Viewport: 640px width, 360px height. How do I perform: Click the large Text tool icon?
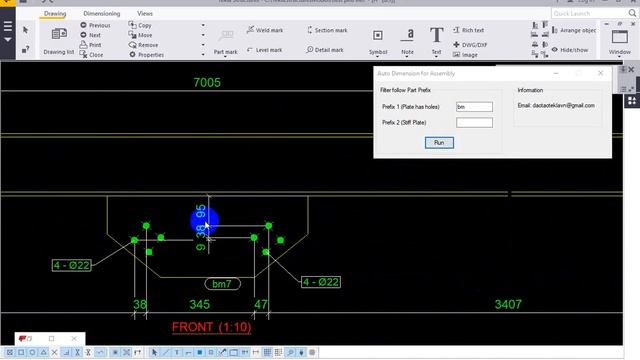[436, 35]
